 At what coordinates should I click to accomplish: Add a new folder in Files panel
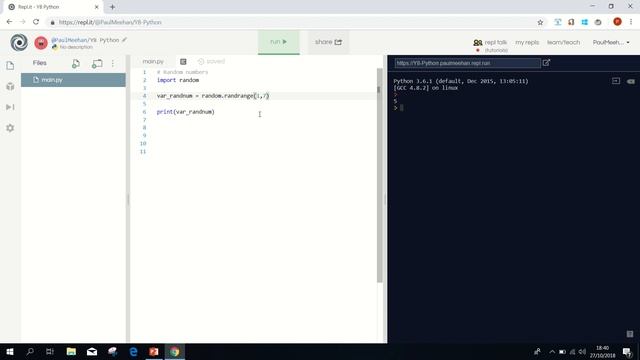pyautogui.click(x=97, y=64)
